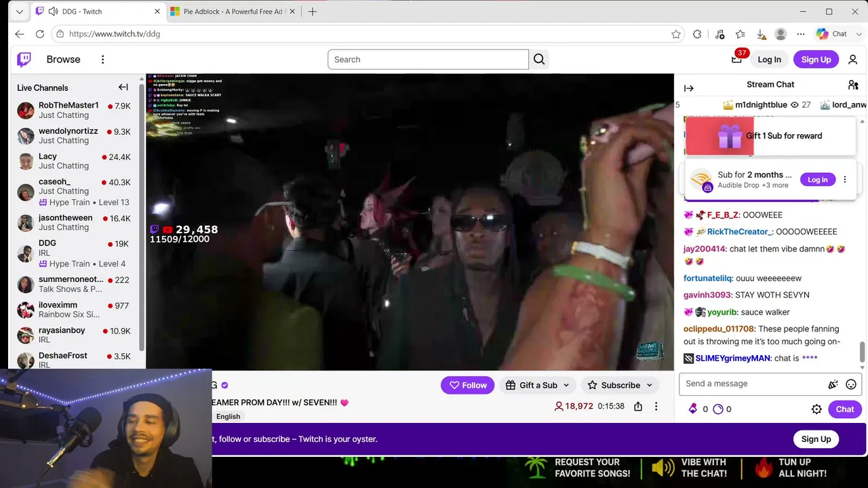Mute the DDG - Twitch tab audio
Image resolution: width=868 pixels, height=488 pixels.
pos(53,12)
